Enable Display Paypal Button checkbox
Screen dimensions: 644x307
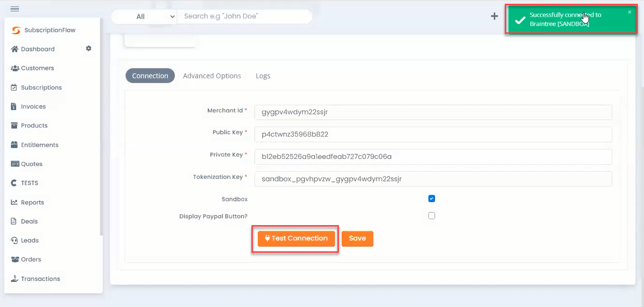[432, 216]
